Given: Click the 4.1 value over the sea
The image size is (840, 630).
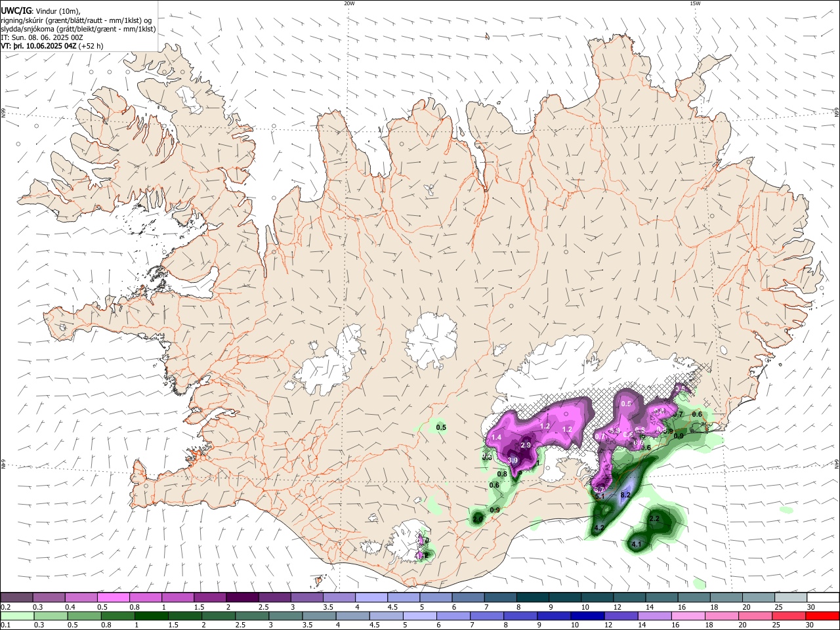Looking at the screenshot, I should pyautogui.click(x=636, y=544).
